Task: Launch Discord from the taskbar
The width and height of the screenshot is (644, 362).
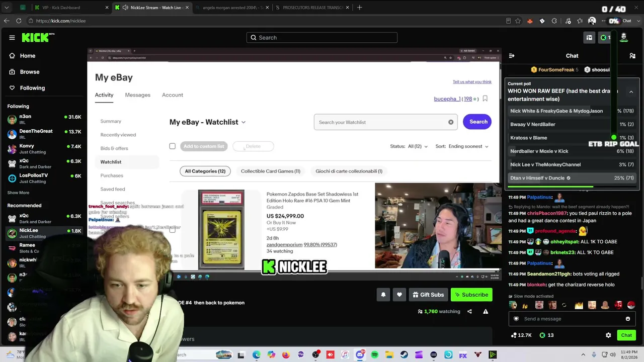Action: coord(360,355)
